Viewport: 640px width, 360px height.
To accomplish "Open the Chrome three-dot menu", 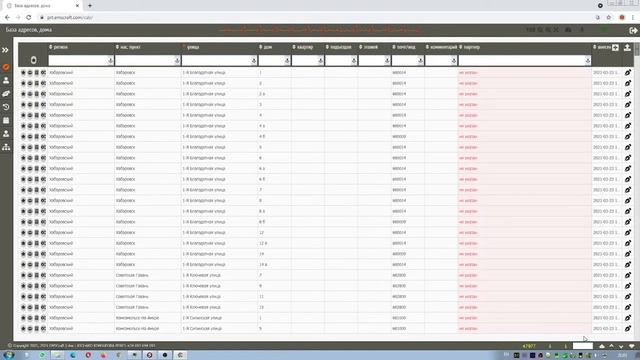I will [633, 18].
